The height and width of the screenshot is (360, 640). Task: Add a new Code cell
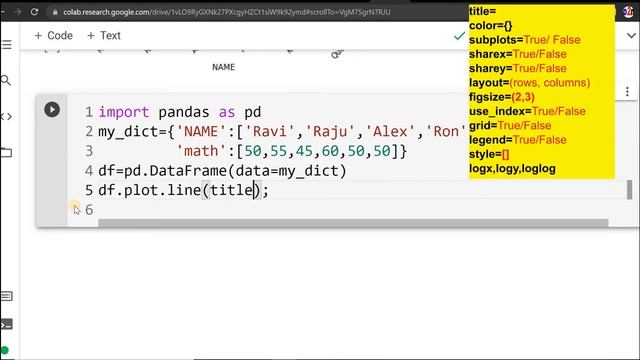pos(53,36)
